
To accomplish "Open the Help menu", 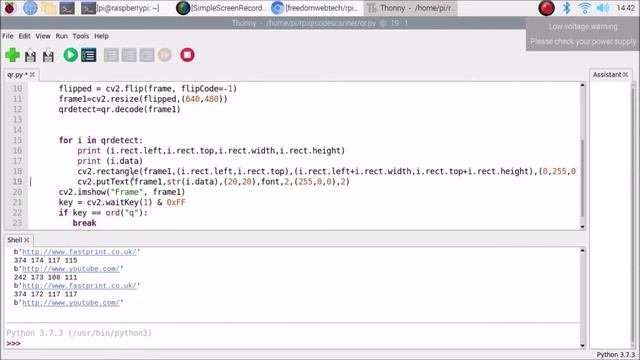I will pyautogui.click(x=101, y=36).
